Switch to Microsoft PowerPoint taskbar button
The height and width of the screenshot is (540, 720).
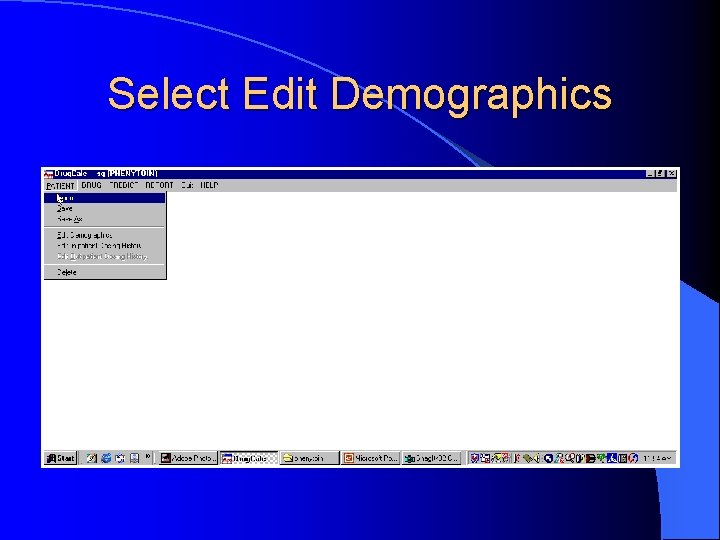tap(371, 458)
